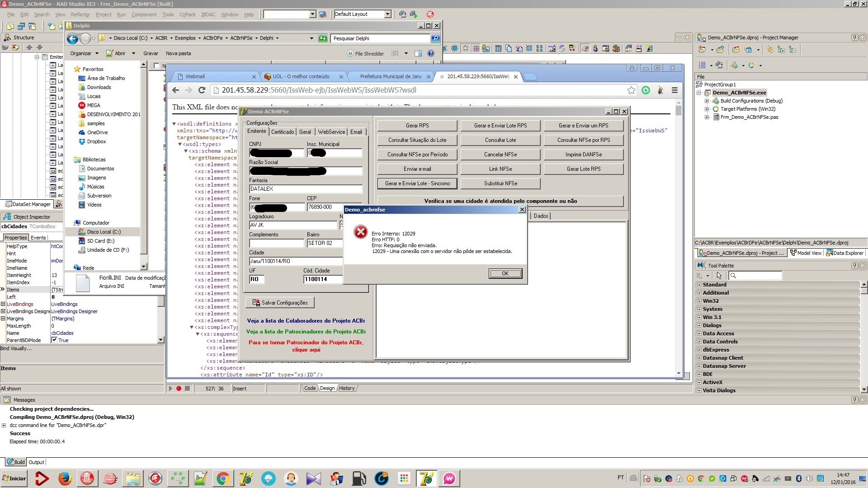The width and height of the screenshot is (868, 488).
Task: Click the Expand All icon in Project Manager toolbar
Action: pos(781,50)
